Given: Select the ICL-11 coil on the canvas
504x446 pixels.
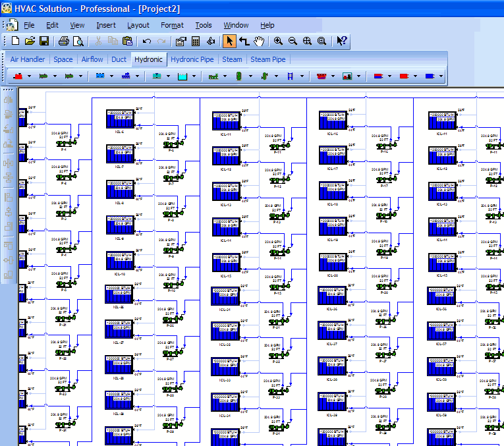Looking at the screenshot, I should coord(226,121).
